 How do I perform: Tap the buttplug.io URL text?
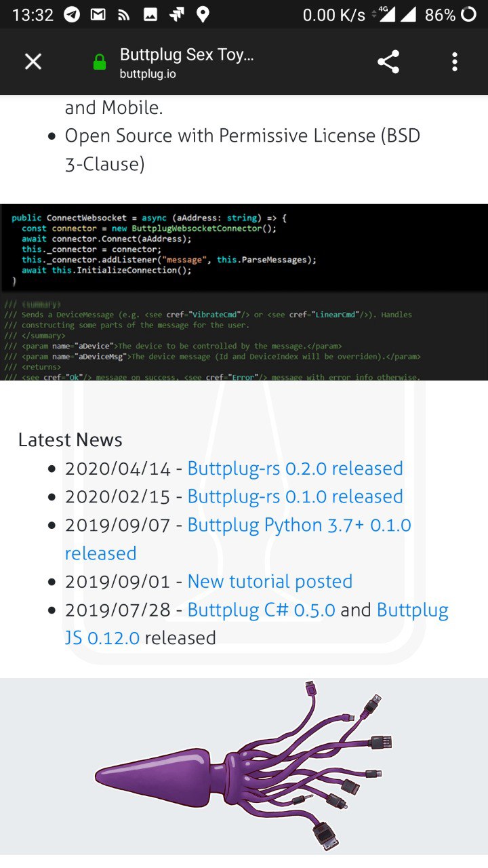click(x=148, y=74)
